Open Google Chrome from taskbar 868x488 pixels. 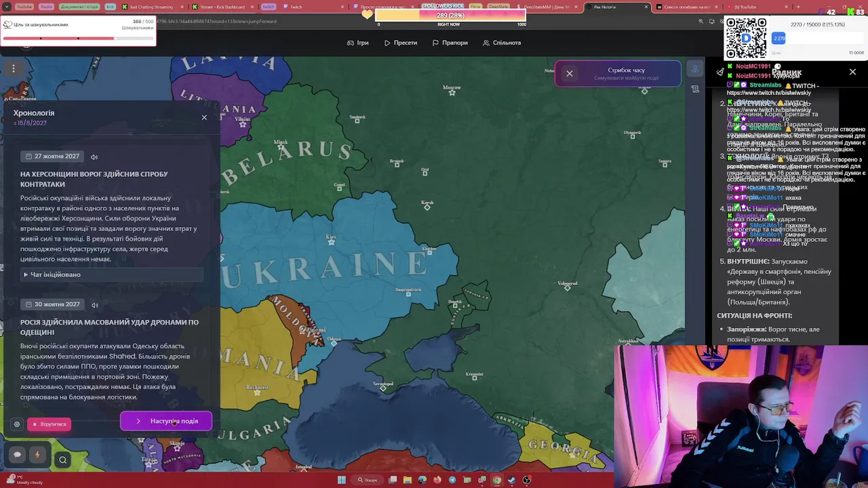tap(497, 480)
